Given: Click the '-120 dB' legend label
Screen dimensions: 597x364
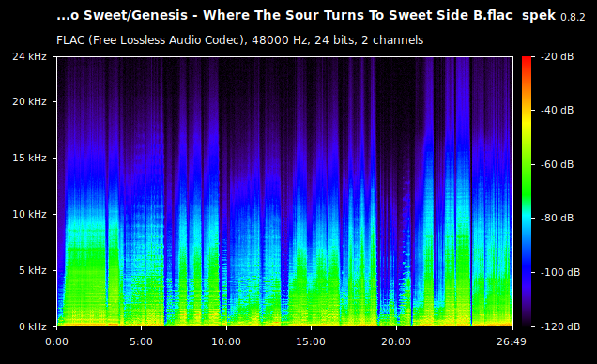Looking at the screenshot, I should click(x=560, y=326).
